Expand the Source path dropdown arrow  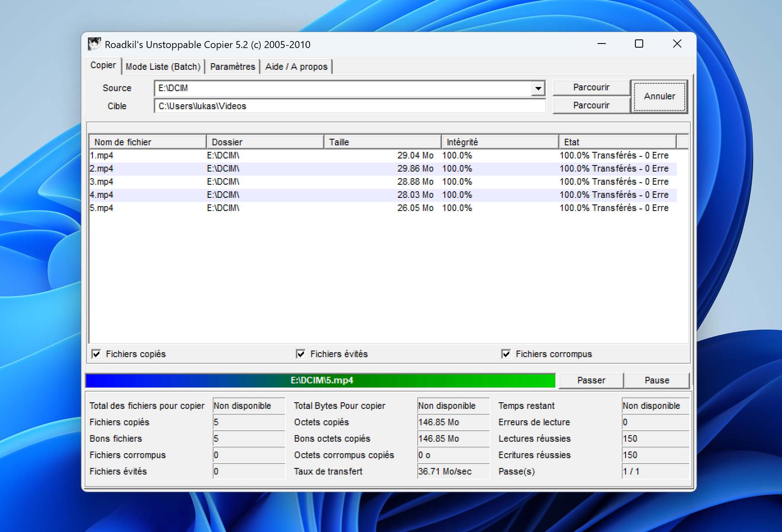click(x=538, y=88)
